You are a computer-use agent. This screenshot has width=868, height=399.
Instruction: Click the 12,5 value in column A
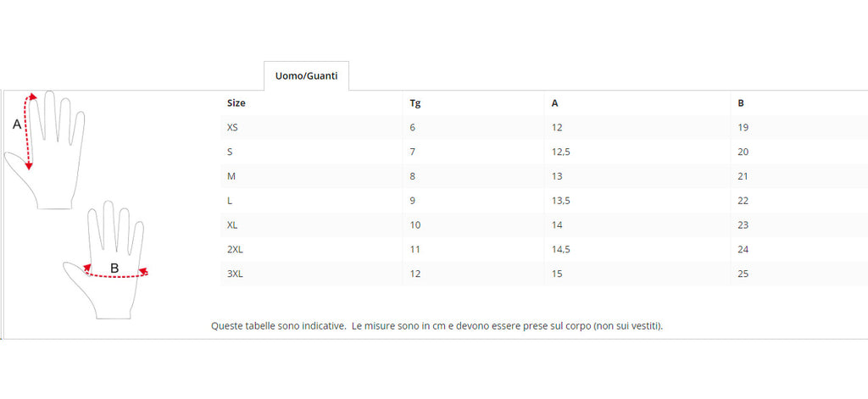[561, 152]
